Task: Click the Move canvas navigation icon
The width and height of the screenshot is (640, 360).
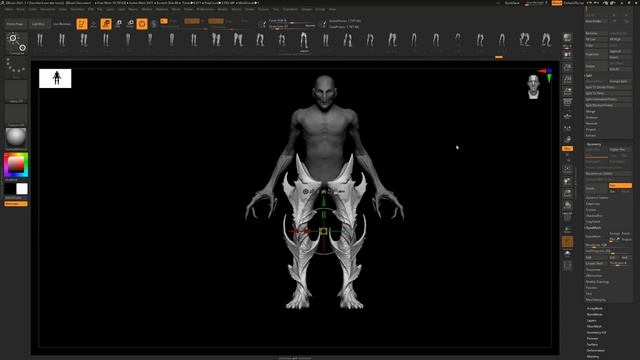Action: (x=567, y=181)
